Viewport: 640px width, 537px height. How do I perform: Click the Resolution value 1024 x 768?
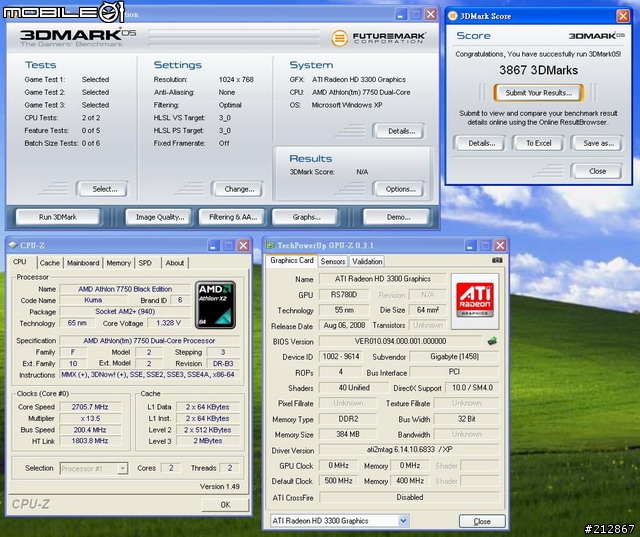(236, 80)
